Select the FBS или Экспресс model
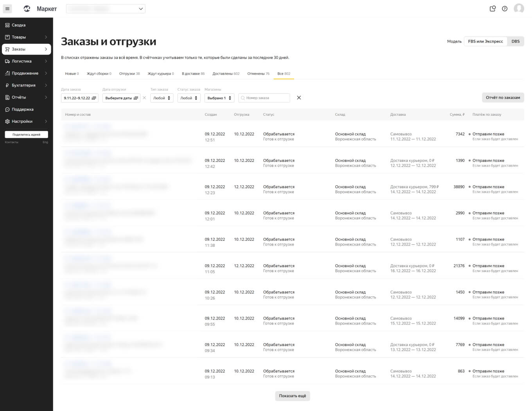 [x=485, y=41]
